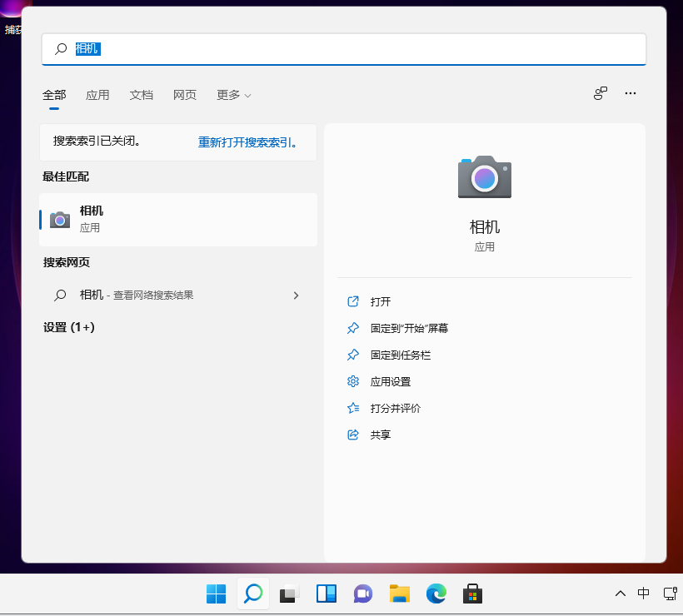Launch Microsoft Edge from the taskbar
Screen dimensions: 683x616
436,594
